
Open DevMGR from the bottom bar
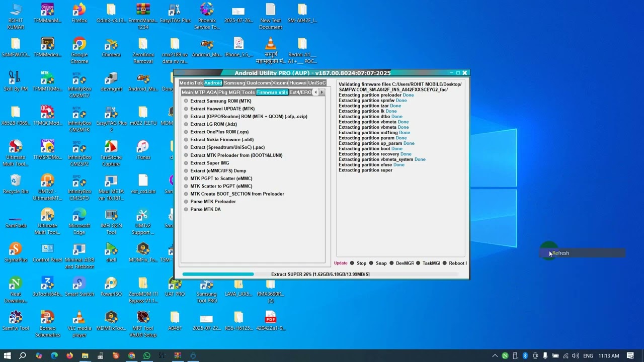tap(401, 263)
